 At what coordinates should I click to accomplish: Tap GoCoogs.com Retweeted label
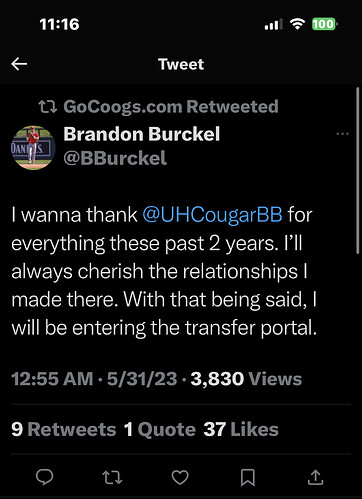click(x=171, y=107)
